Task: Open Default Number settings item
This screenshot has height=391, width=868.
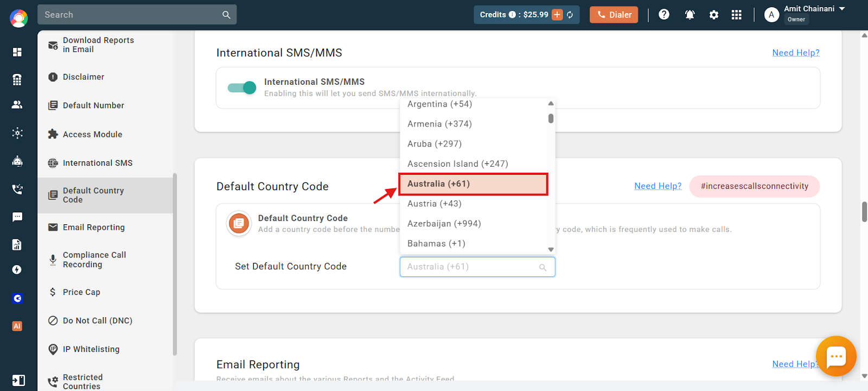Action: tap(105, 105)
